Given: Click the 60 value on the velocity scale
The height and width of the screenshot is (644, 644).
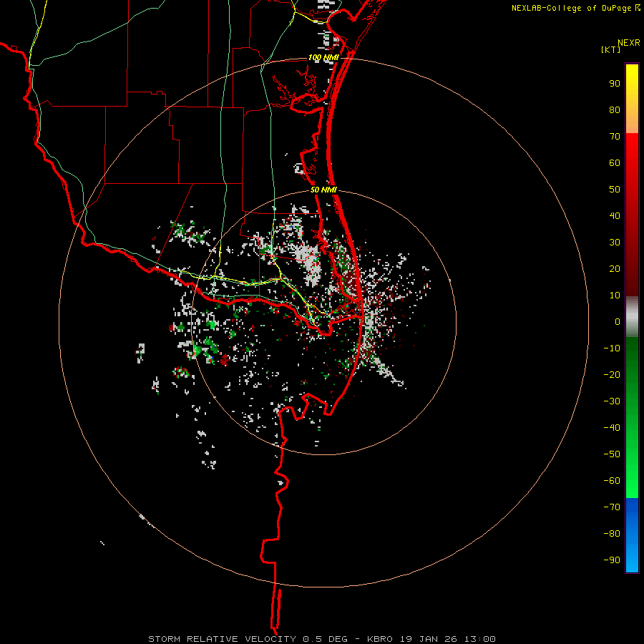Looking at the screenshot, I should (x=615, y=162).
